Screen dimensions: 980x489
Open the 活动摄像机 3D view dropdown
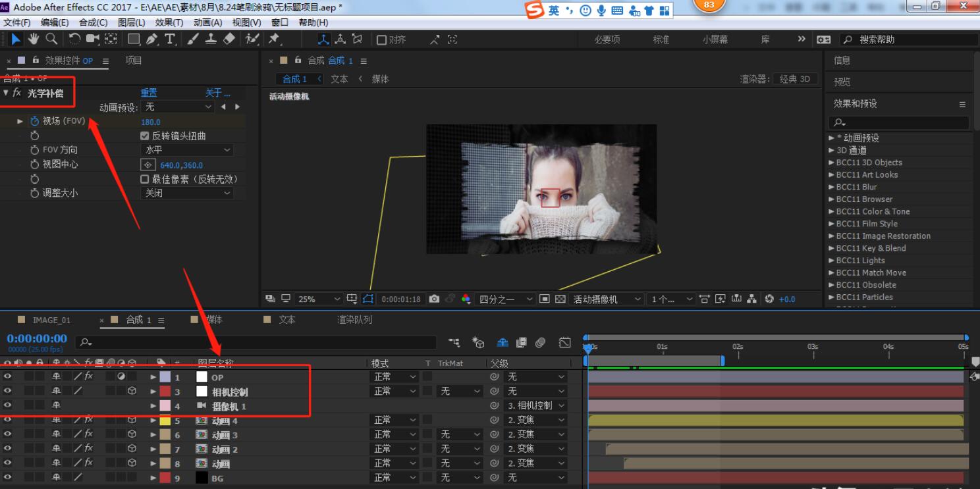(606, 299)
